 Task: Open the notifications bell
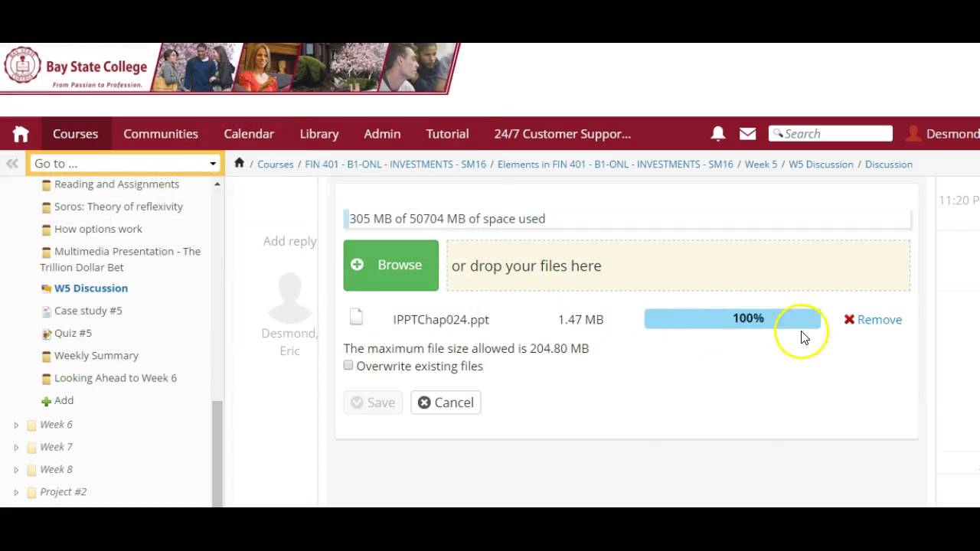pos(718,134)
